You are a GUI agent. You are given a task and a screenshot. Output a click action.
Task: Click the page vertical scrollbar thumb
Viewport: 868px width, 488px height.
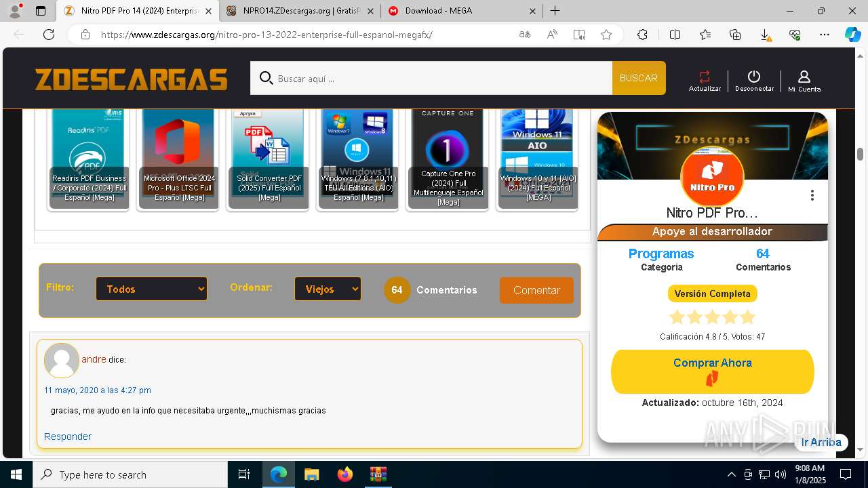(860, 154)
